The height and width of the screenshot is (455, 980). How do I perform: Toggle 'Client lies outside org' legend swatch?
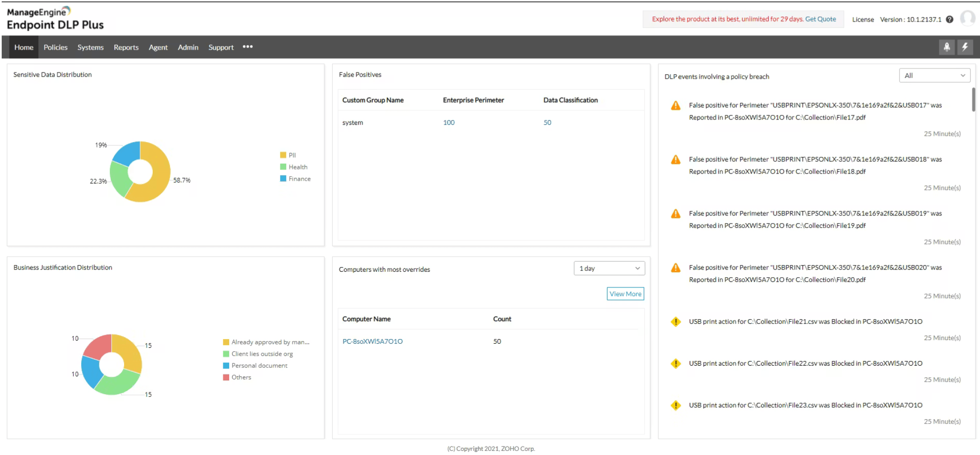coord(226,354)
